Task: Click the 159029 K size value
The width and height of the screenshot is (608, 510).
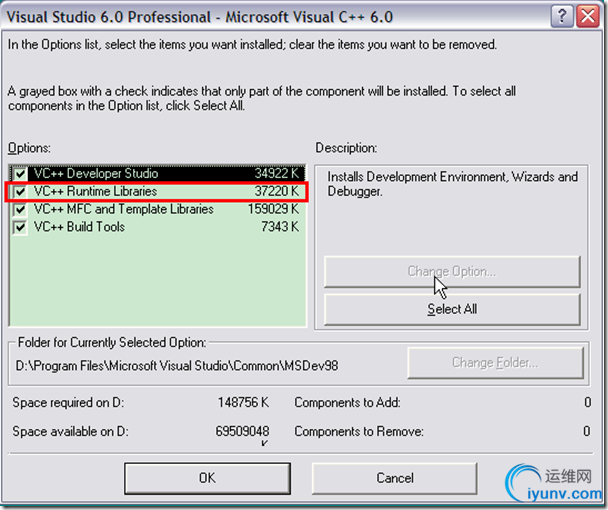Action: point(273,209)
